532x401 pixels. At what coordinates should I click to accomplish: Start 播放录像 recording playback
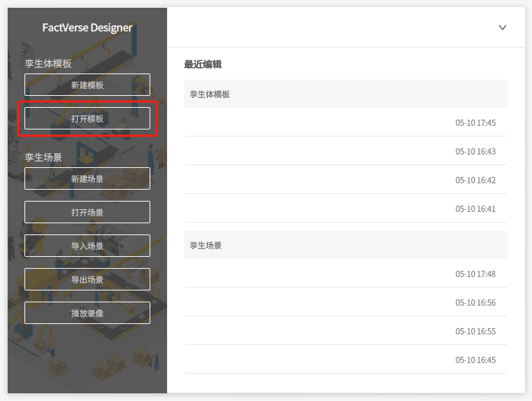tap(87, 313)
